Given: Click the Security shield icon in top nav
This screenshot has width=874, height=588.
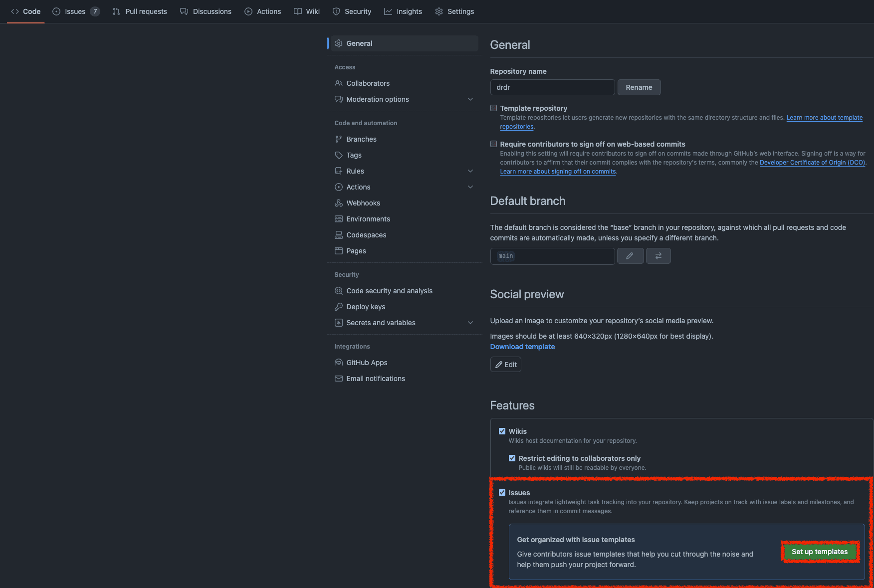Looking at the screenshot, I should click(x=336, y=11).
